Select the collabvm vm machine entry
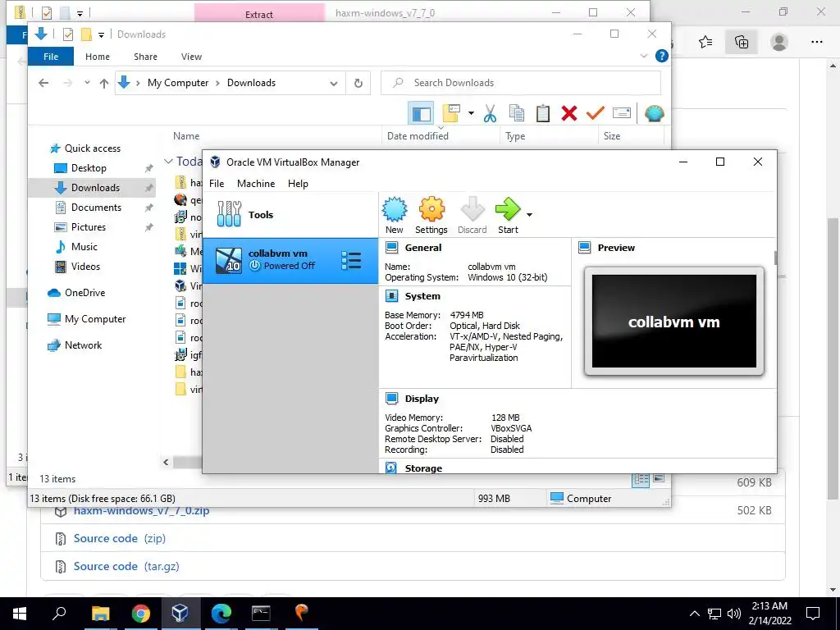This screenshot has width=840, height=630. click(290, 260)
